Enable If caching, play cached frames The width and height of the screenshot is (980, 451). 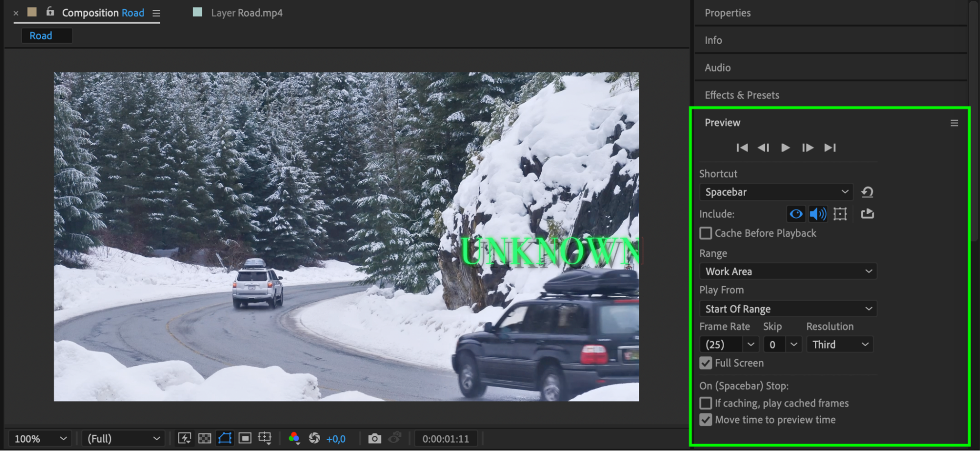pos(705,403)
